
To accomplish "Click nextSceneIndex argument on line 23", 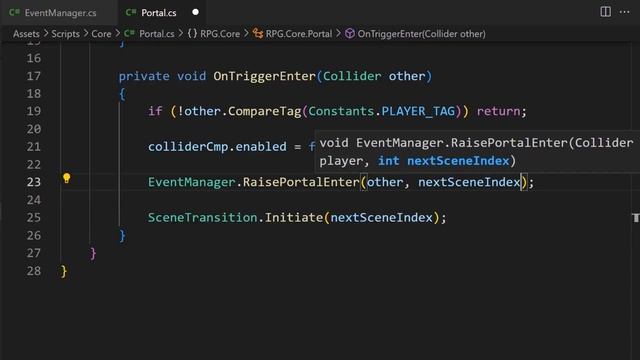I will 469,182.
